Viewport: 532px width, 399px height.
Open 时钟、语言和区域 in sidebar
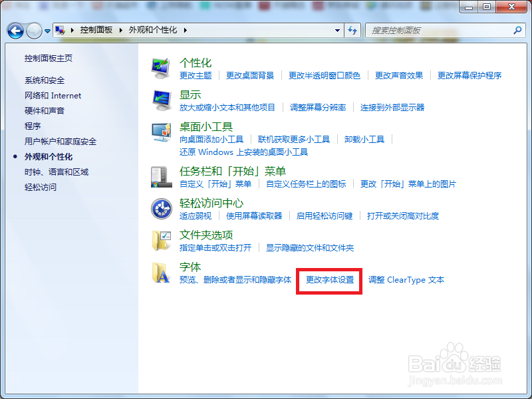click(57, 172)
